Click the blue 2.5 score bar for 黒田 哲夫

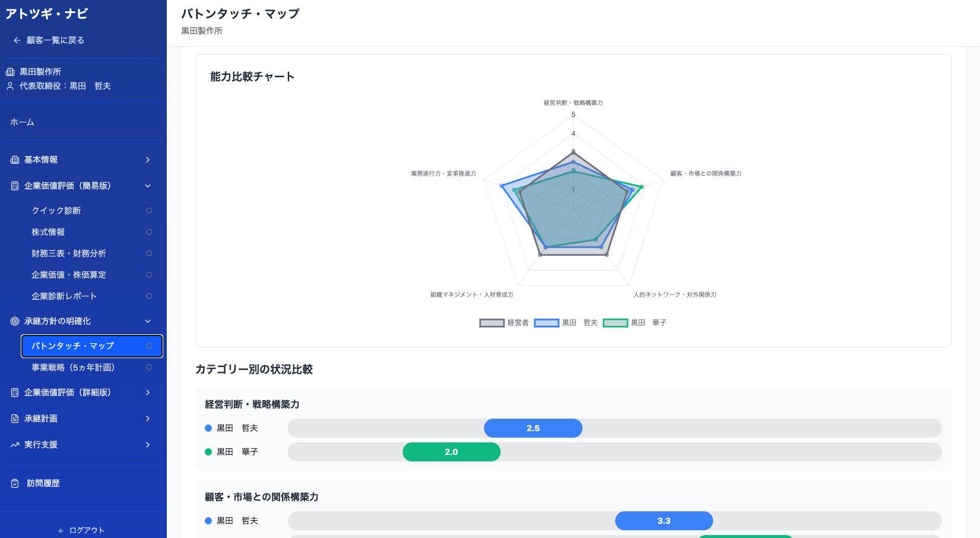tap(533, 428)
